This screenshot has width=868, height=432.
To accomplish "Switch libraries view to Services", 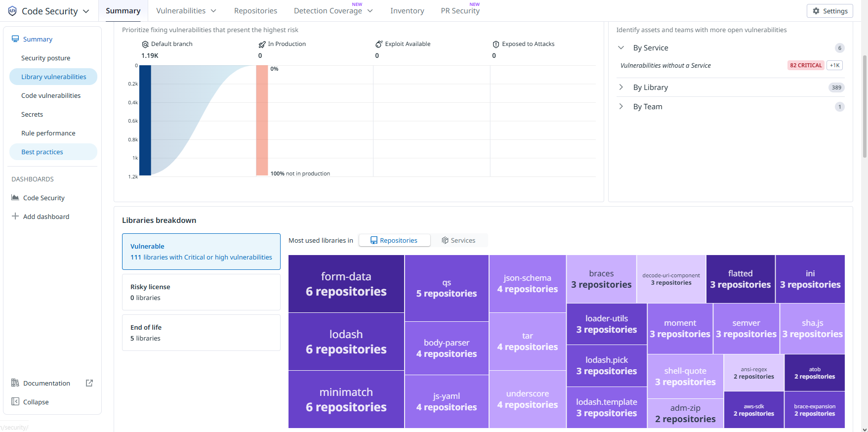I will (458, 240).
